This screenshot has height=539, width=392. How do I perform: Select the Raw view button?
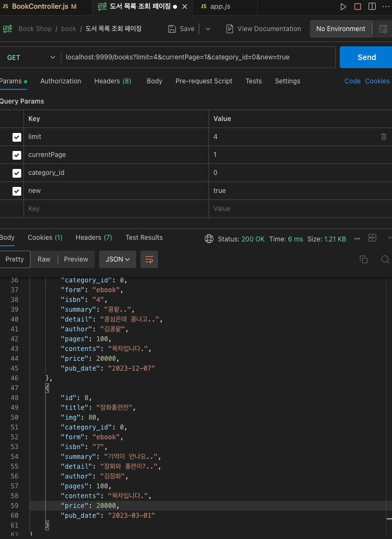coord(44,259)
